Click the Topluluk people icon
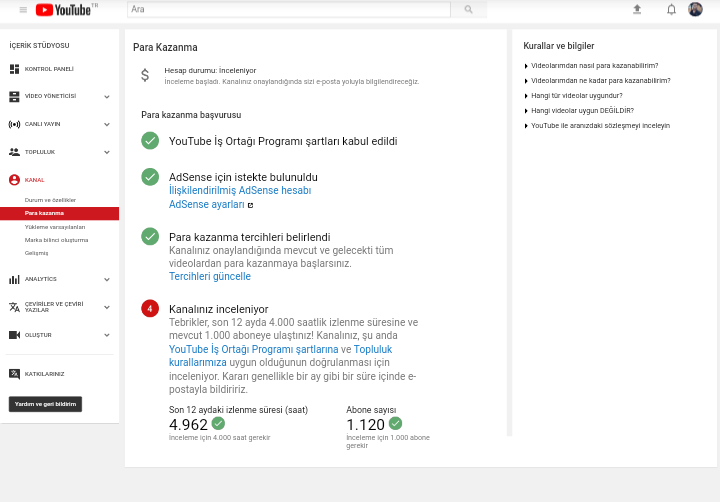 pos(14,152)
